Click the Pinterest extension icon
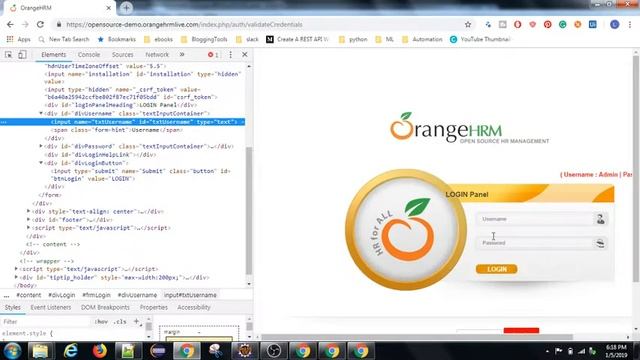 [548, 24]
